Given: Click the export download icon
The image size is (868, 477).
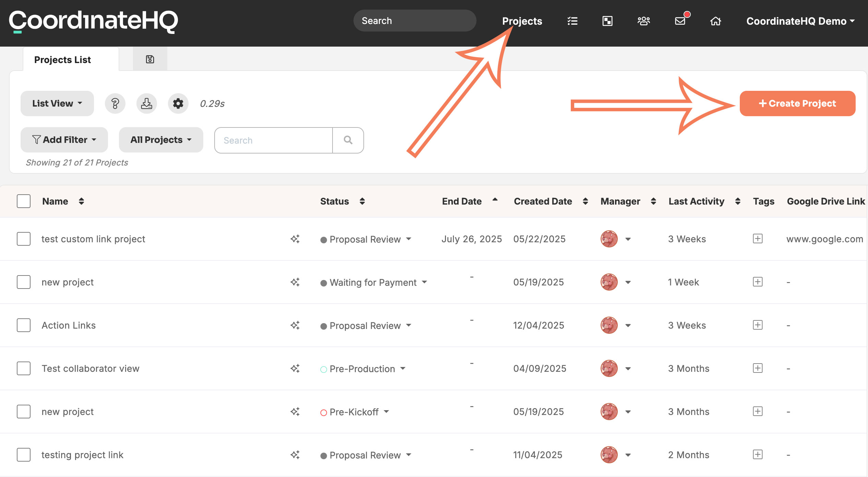Looking at the screenshot, I should click(147, 103).
